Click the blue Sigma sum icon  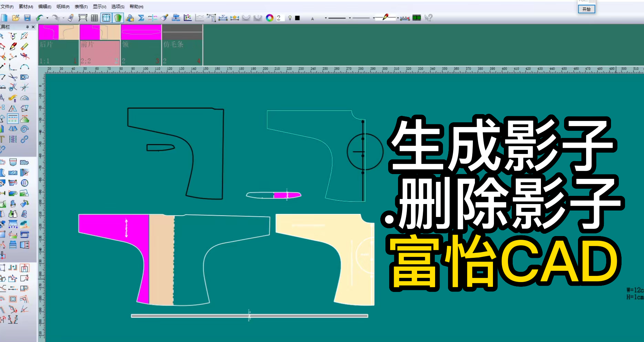(x=141, y=18)
